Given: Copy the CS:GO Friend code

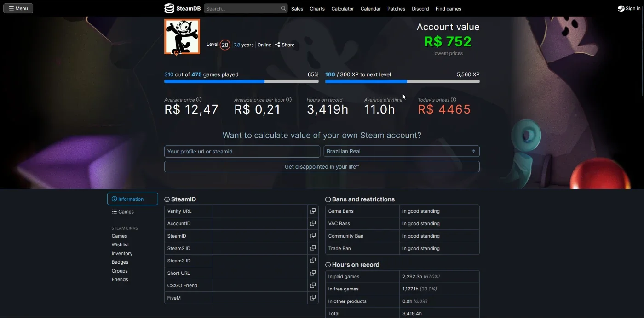Looking at the screenshot, I should pos(313,285).
